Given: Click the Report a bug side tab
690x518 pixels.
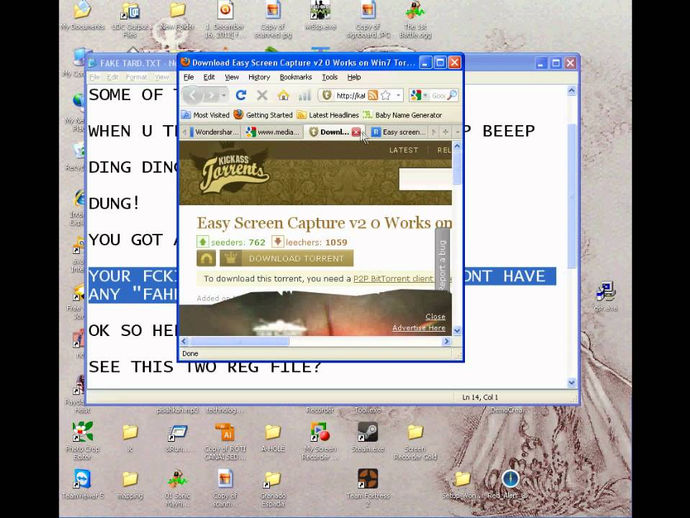Looking at the screenshot, I should (x=442, y=261).
